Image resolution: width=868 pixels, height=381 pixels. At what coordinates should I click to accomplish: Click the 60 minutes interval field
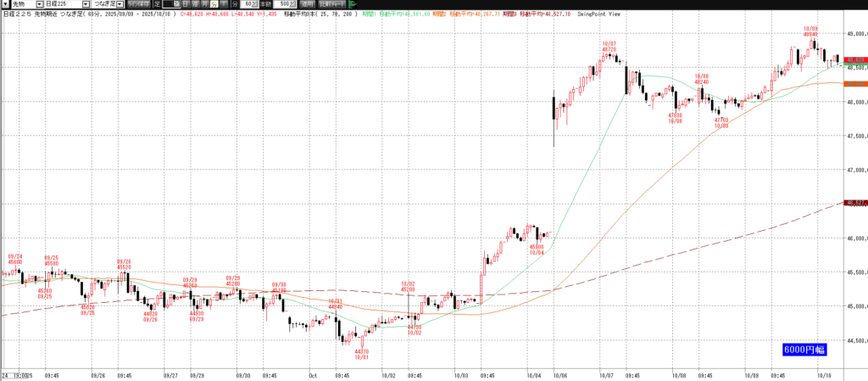[247, 4]
